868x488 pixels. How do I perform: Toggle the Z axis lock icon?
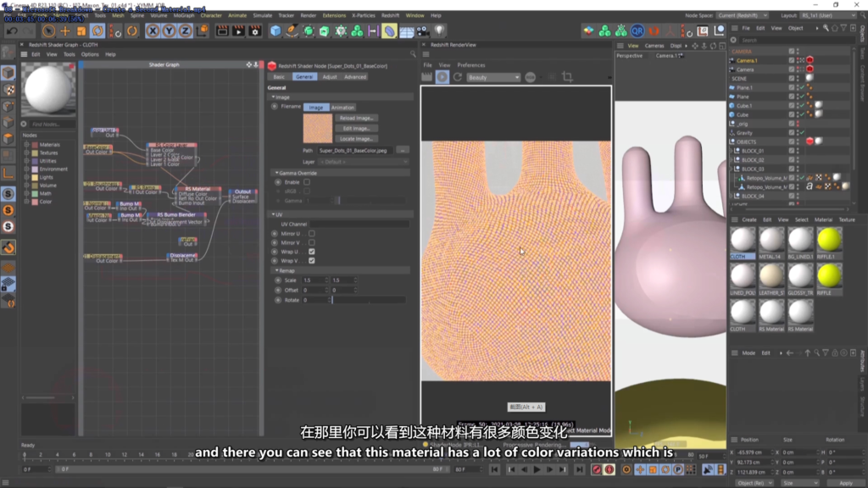pos(185,30)
